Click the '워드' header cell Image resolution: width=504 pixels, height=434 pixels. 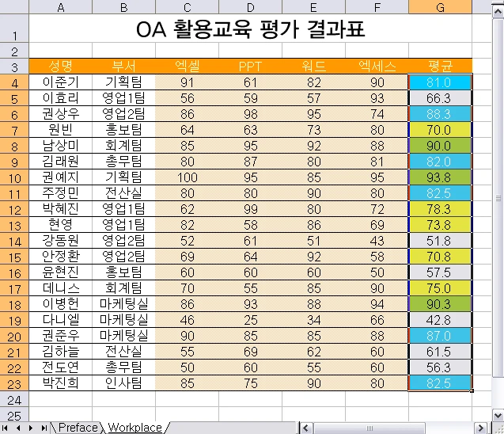313,67
